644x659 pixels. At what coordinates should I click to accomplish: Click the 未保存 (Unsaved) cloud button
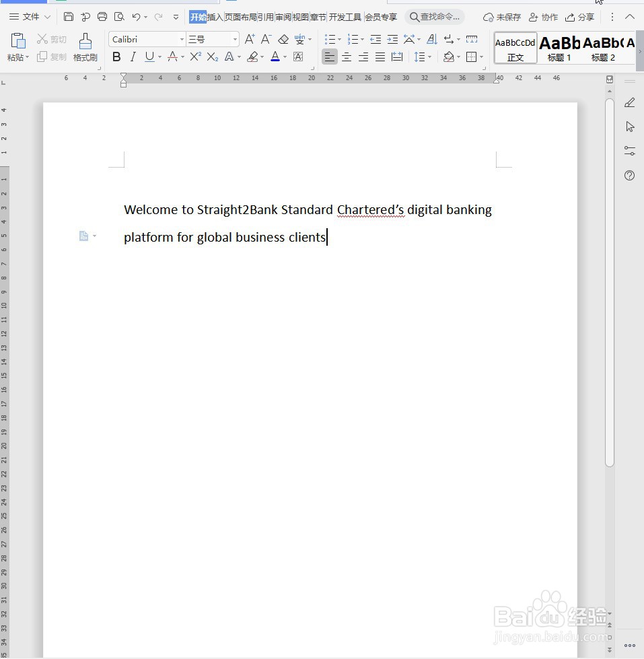(502, 18)
